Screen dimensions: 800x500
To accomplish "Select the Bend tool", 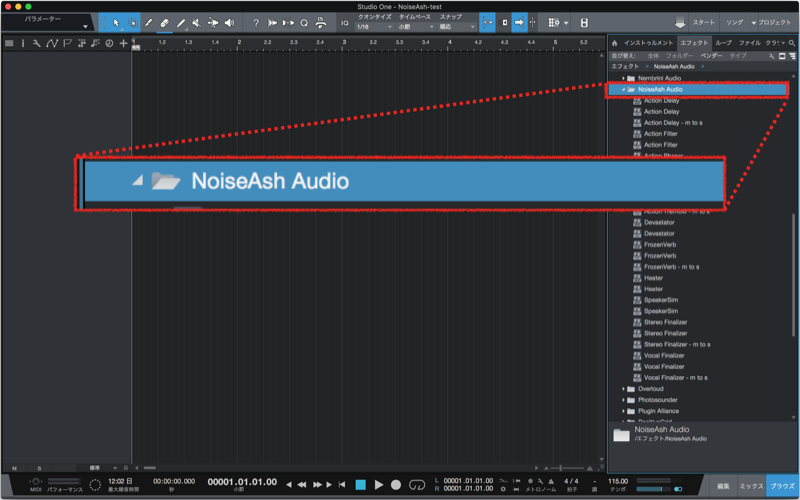I will 213,23.
